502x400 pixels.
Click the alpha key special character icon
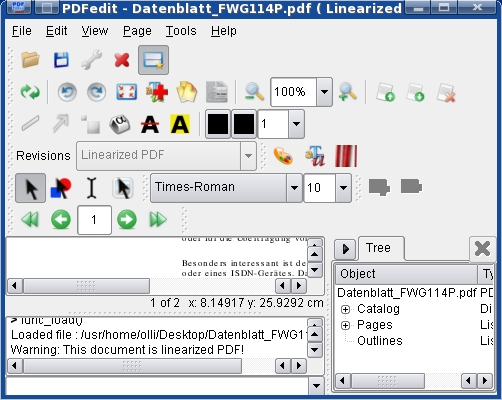click(x=120, y=124)
